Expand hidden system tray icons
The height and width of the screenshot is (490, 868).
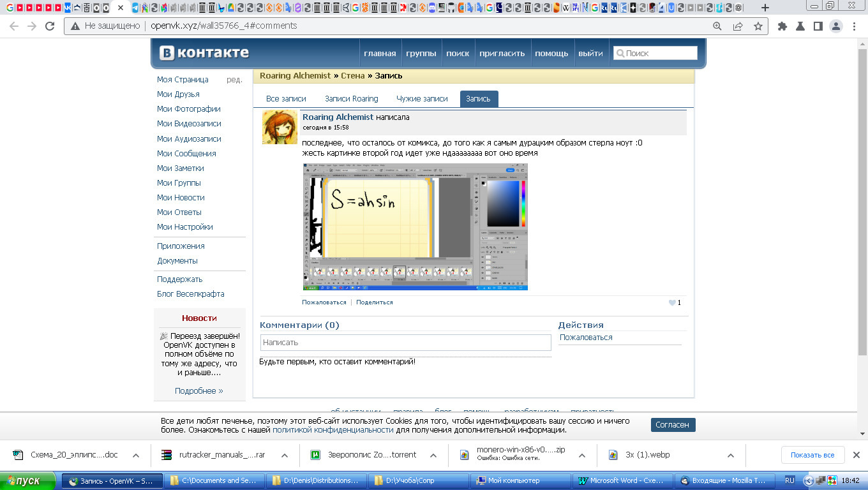pos(808,480)
